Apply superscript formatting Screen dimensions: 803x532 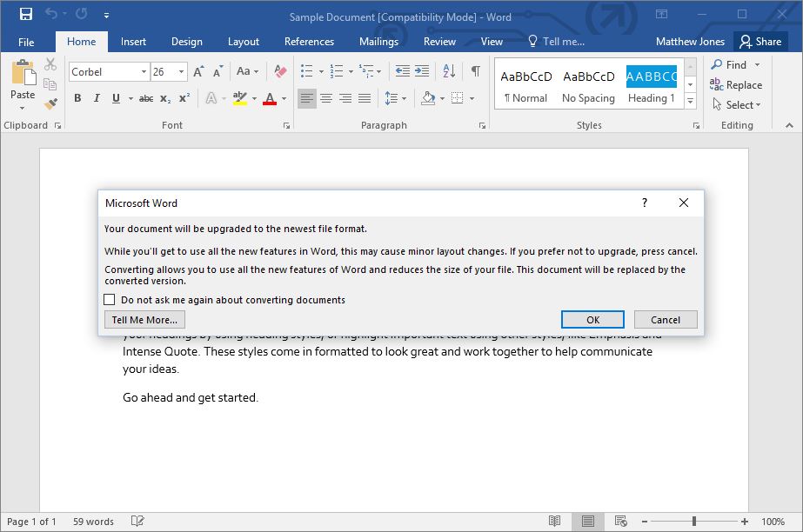click(184, 98)
